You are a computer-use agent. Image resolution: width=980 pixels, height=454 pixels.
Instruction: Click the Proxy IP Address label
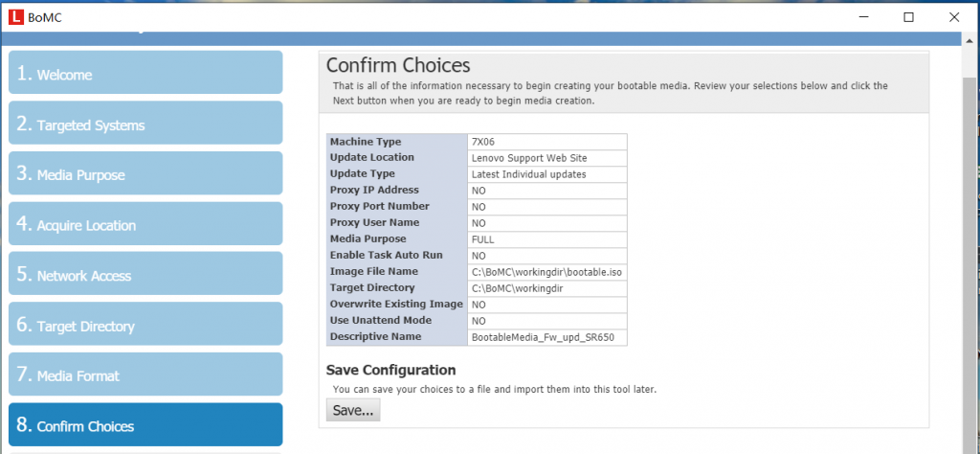374,190
